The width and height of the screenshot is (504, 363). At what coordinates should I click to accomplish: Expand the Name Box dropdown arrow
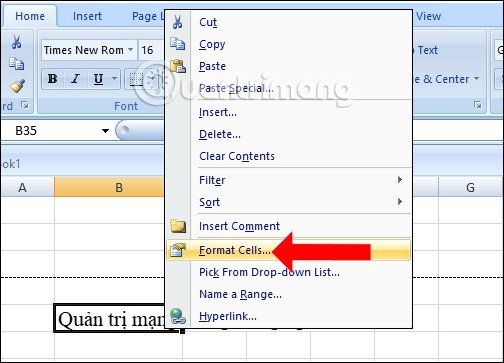pos(105,131)
